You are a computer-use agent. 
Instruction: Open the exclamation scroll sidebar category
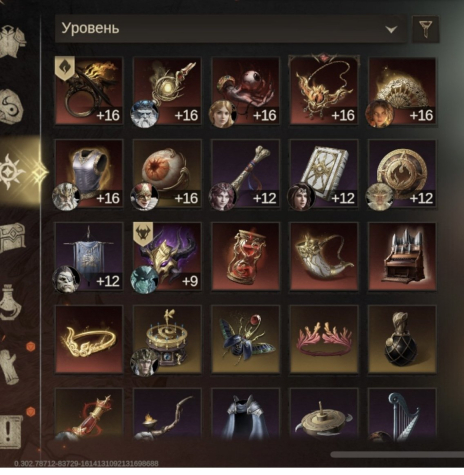coord(11,431)
